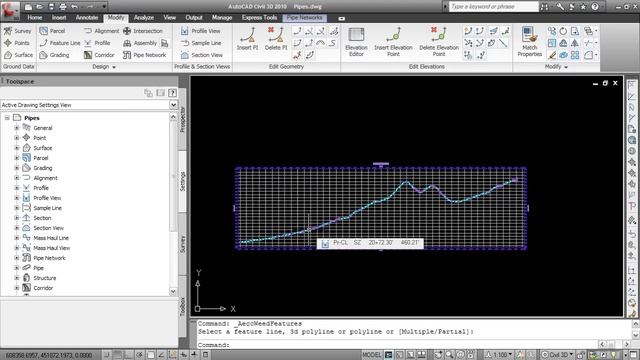Viewport: 640px width, 360px height.
Task: Expand the General settings node
Action: coord(17,128)
